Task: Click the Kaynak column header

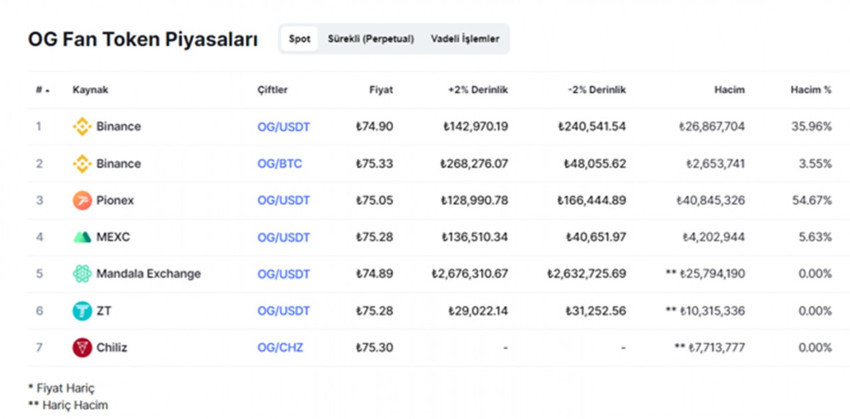Action: 91,90
